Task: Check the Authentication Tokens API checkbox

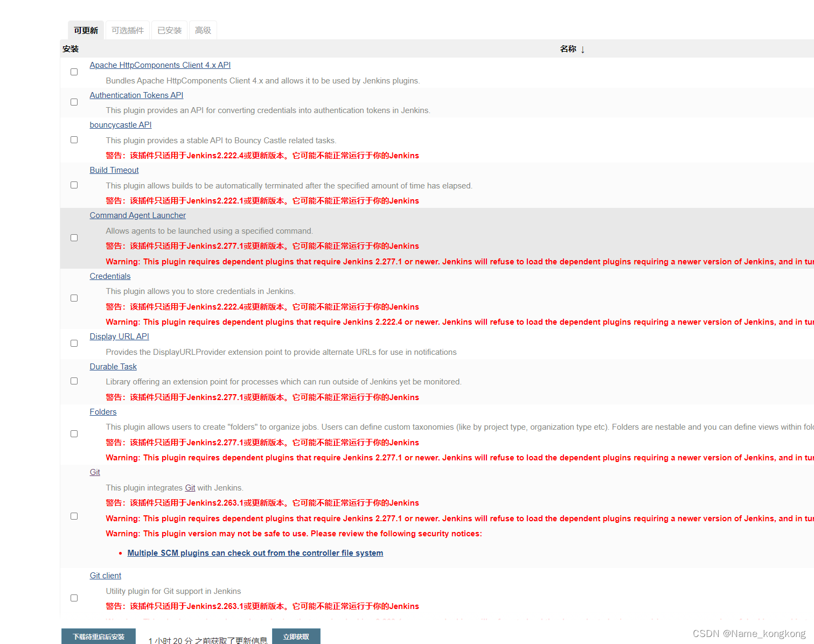Action: [74, 102]
